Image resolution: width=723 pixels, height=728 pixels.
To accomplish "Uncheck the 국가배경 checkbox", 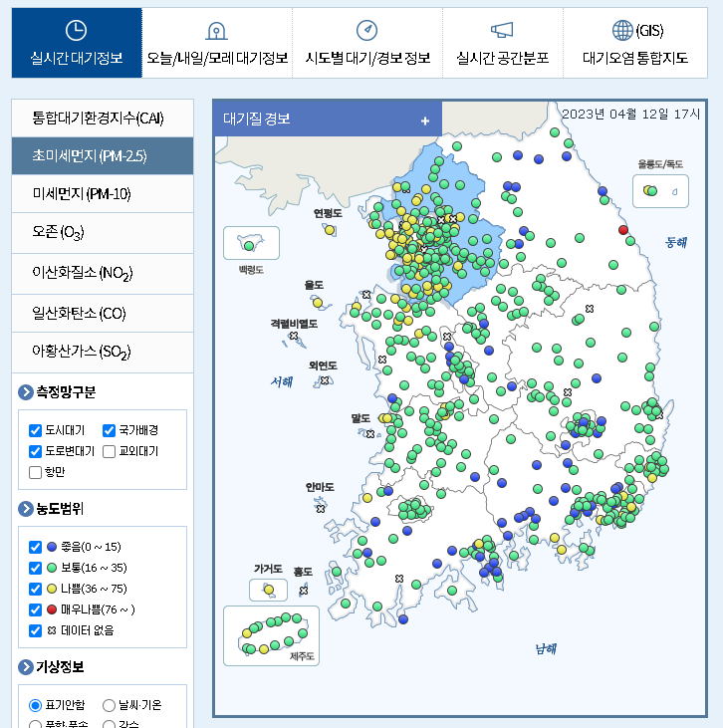I will click(110, 430).
